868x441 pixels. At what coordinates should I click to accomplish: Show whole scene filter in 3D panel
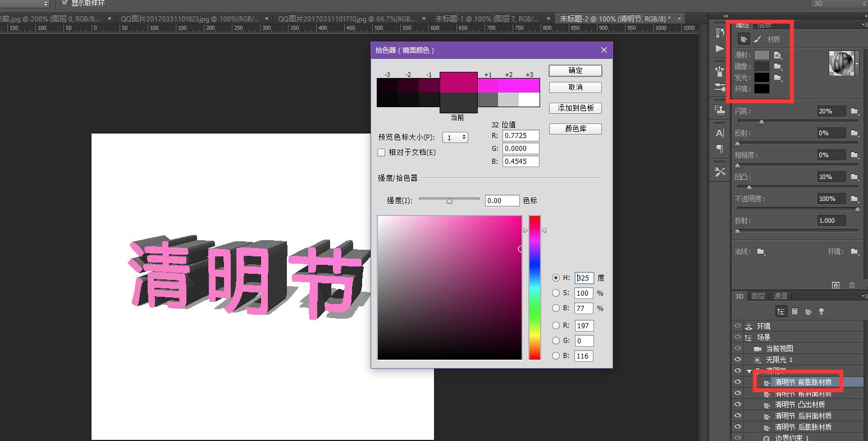781,311
